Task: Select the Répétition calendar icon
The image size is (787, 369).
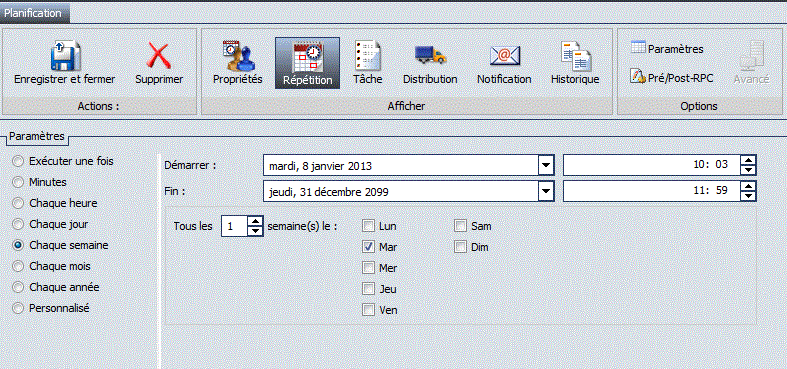Action: click(x=307, y=56)
